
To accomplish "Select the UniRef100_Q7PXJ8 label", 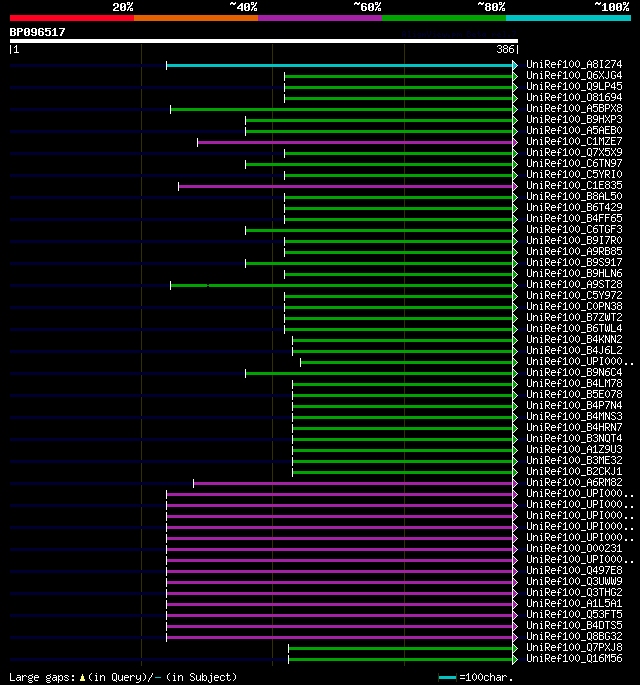I will point(574,647).
